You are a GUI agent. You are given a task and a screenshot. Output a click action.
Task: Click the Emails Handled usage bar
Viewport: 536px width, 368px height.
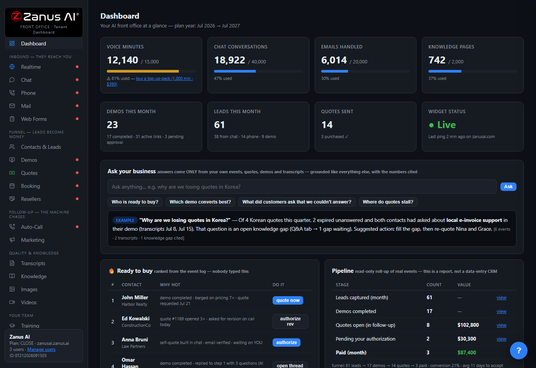pos(365,71)
